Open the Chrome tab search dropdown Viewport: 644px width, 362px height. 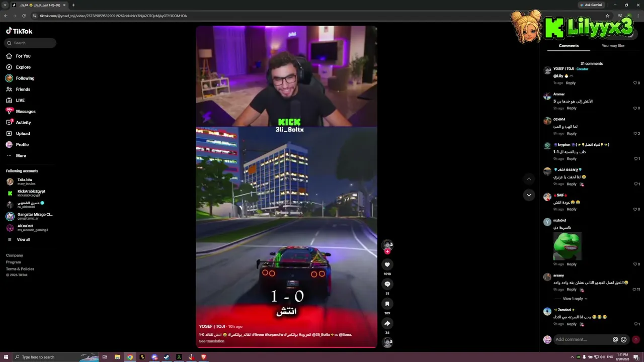[x=5, y=5]
